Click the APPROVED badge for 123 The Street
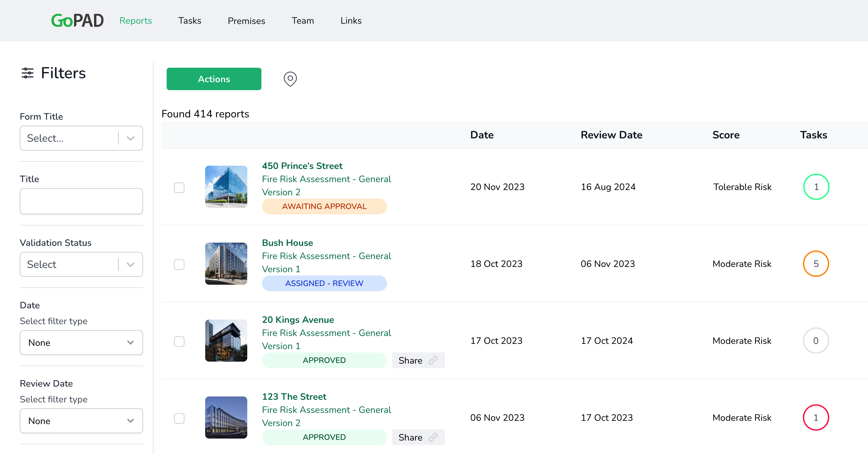 [324, 437]
